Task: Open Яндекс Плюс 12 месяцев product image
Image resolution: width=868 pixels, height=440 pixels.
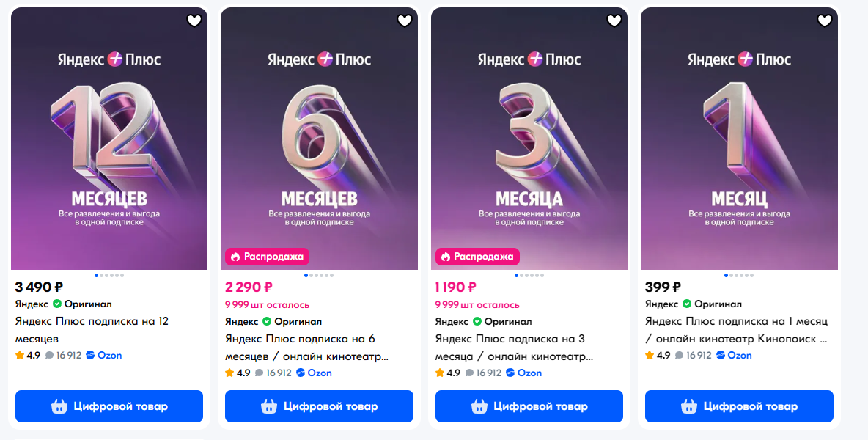Action: pos(109,139)
